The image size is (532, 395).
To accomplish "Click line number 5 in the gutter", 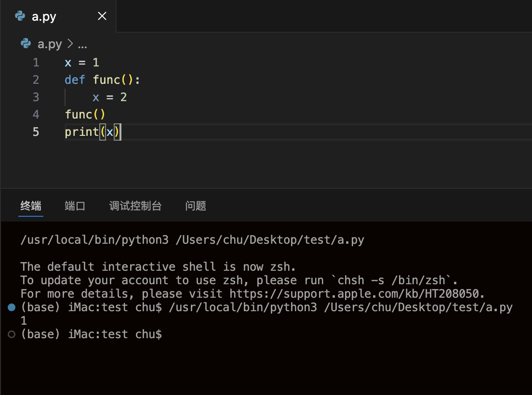I will point(36,132).
